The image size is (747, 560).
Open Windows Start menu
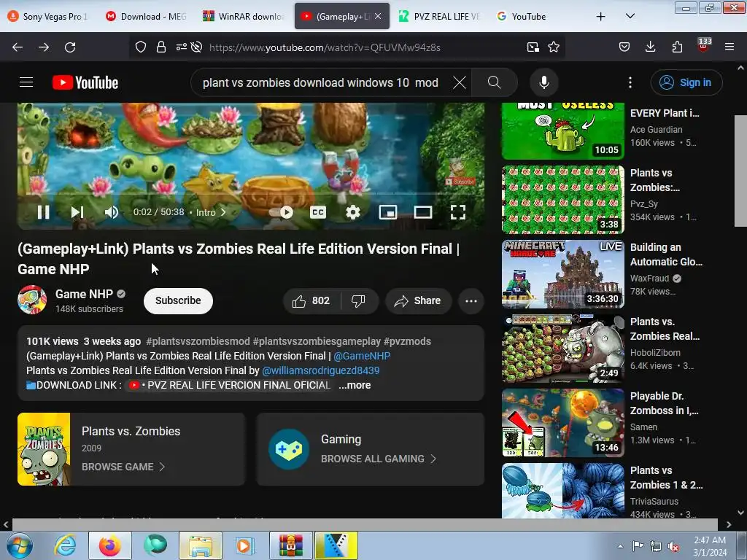point(18,545)
